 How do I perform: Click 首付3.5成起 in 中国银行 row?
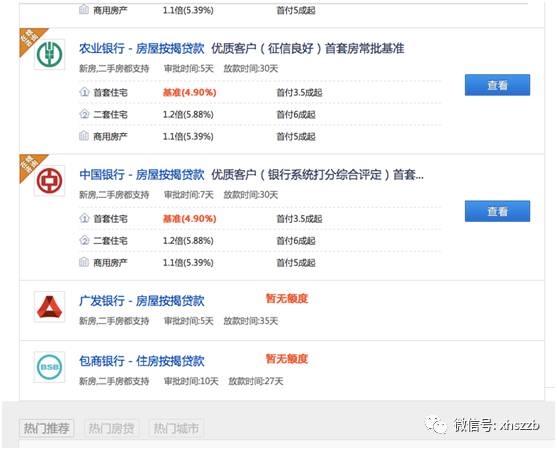[x=299, y=219]
